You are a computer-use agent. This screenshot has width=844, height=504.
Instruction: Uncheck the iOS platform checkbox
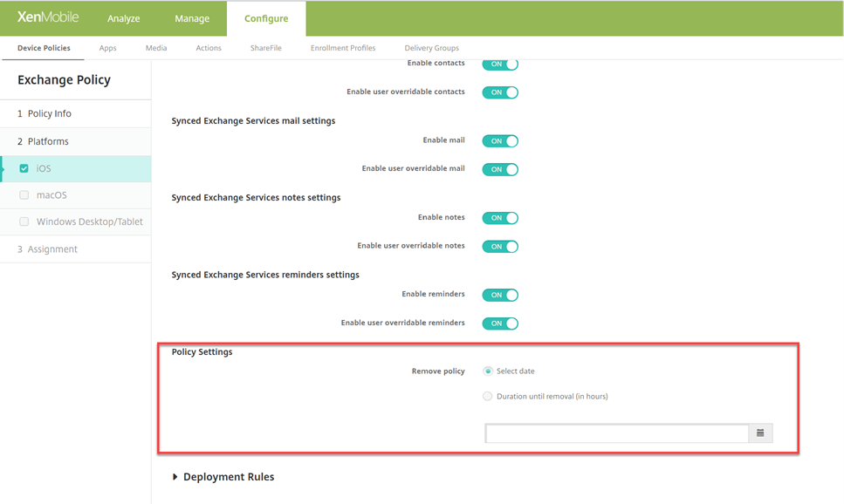(24, 168)
